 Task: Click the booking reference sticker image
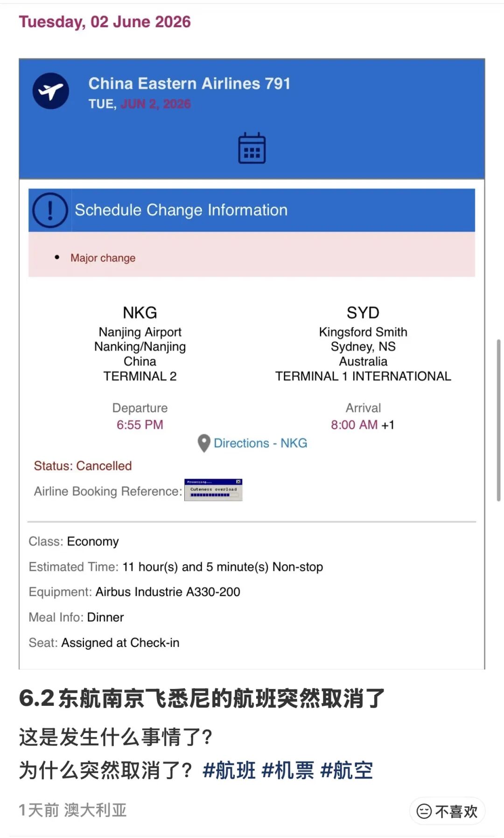tap(213, 490)
